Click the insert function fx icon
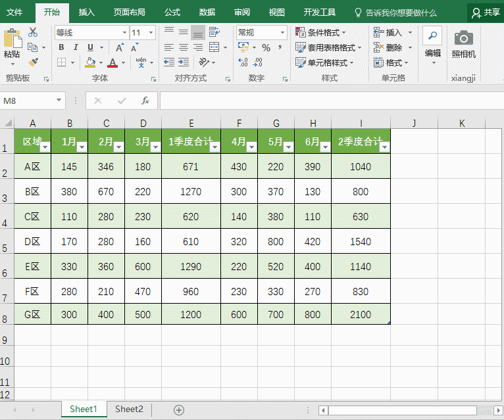Screen dimensions: 504x420 145,101
